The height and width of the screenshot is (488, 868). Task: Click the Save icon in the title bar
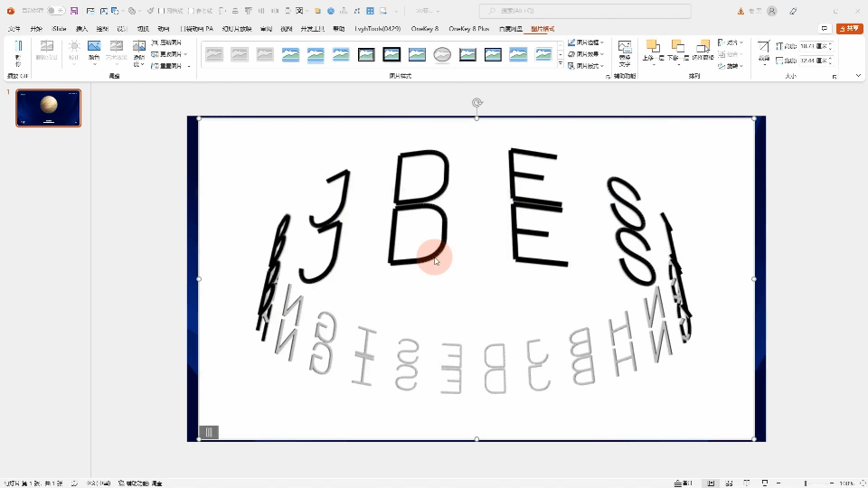[x=73, y=11]
